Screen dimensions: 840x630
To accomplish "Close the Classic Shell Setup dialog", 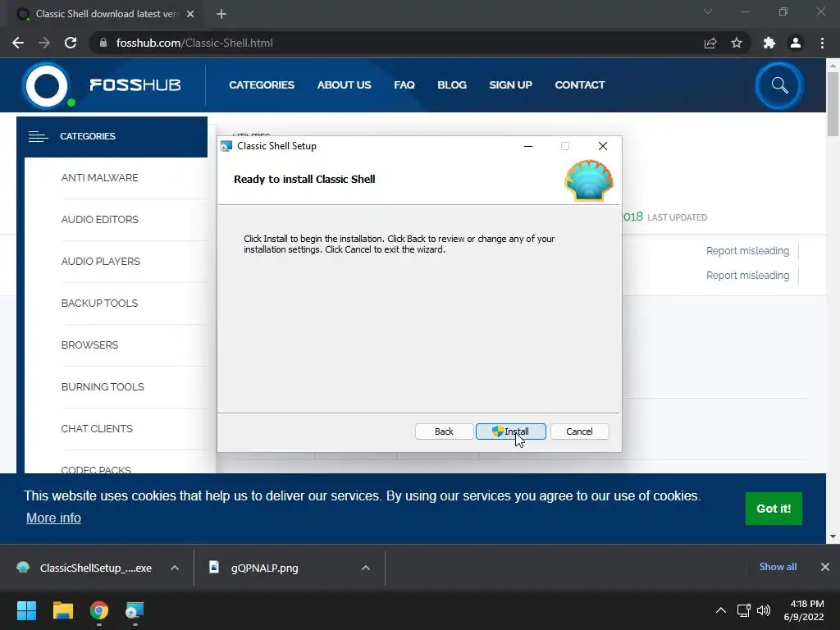I will tap(603, 146).
